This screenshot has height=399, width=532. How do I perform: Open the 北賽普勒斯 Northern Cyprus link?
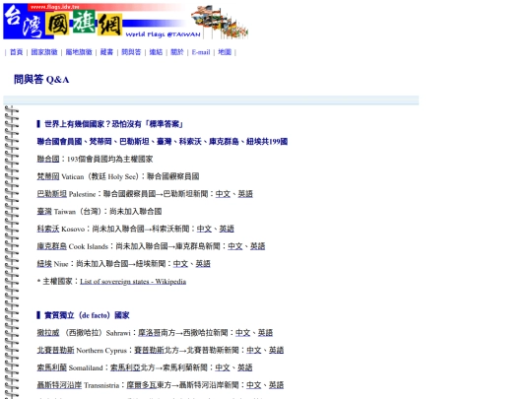point(55,350)
